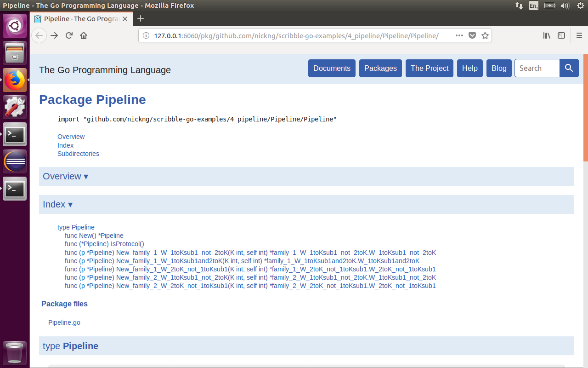
Task: Open second Terminal launcher icon
Action: (15, 189)
